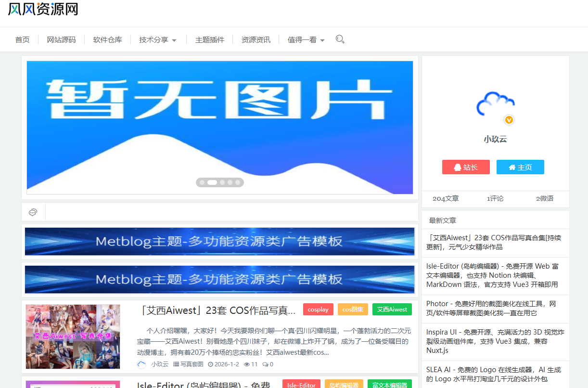Viewport: 588px width, 388px height.
Task: Open the 软件仓库 menu item
Action: coord(107,39)
